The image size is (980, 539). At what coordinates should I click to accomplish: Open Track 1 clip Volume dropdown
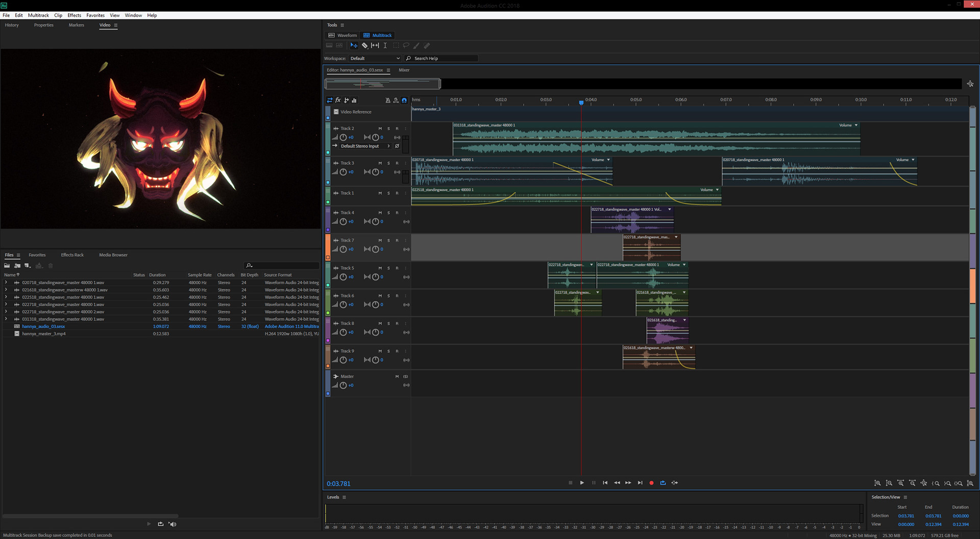[x=717, y=190]
